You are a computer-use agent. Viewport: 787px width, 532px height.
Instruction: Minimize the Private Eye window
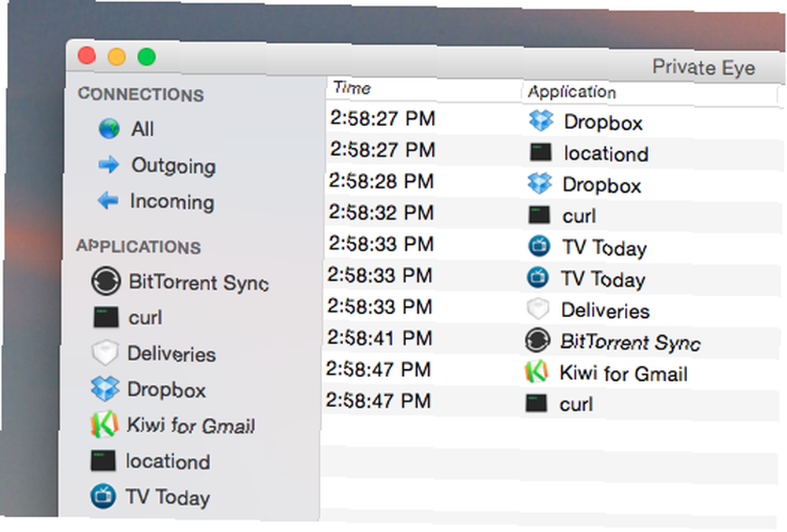(x=116, y=56)
